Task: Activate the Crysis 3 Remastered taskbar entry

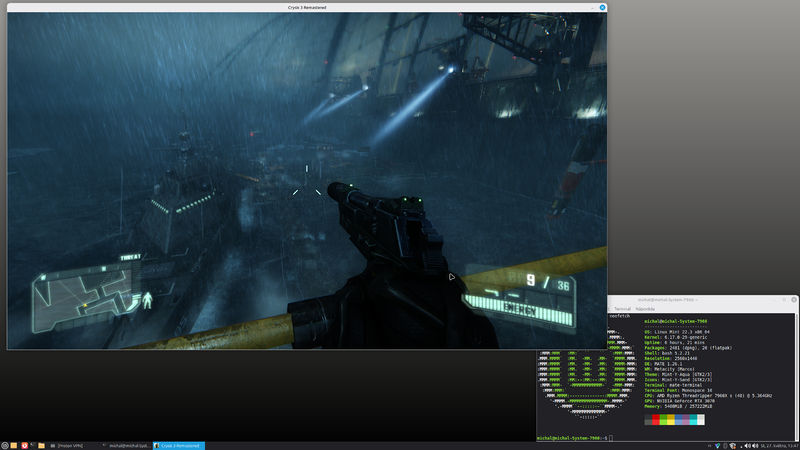Action: pos(179,445)
